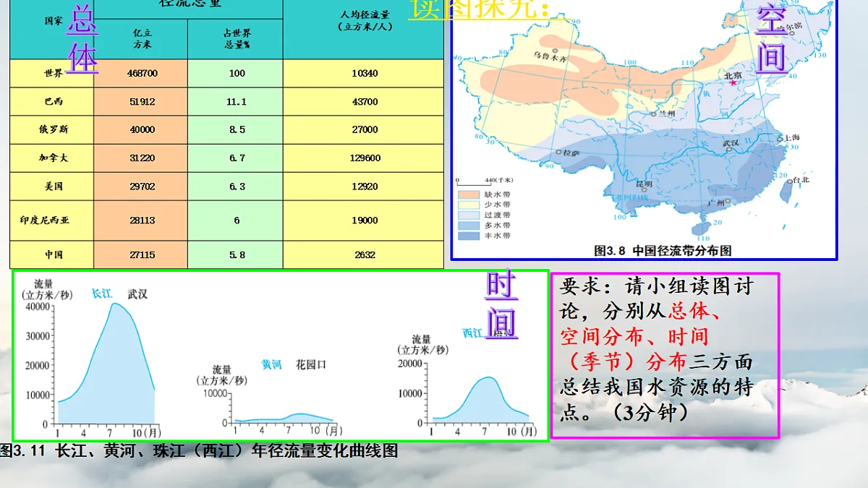Click the red 总体、 text in the instructions
Screen dimensions: 868x488
pos(695,311)
